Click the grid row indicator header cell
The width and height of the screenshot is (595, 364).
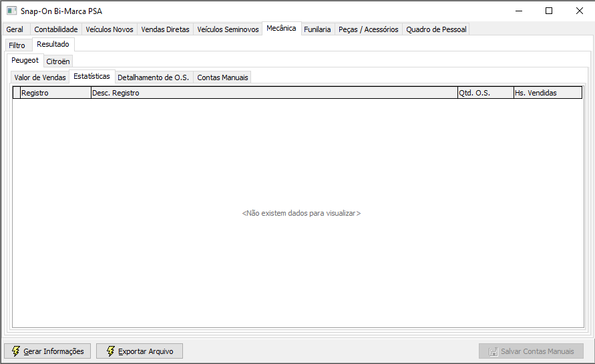point(16,93)
